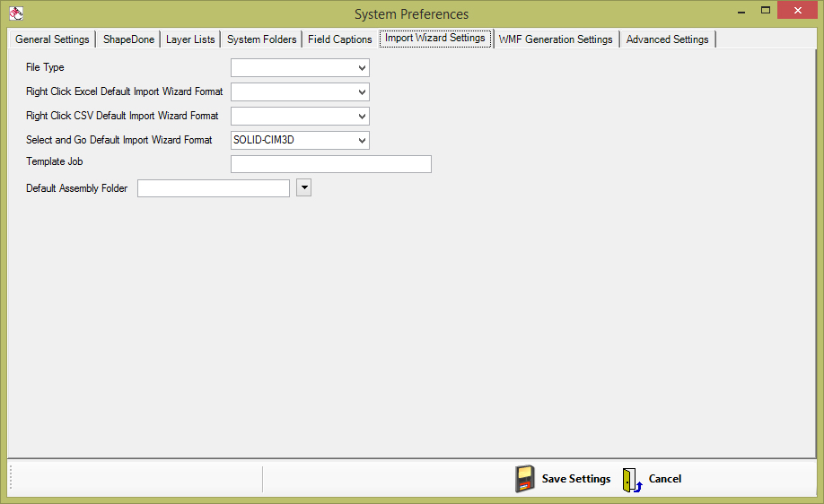824x504 pixels.
Task: Click the Cancel exit door icon
Action: pos(632,480)
